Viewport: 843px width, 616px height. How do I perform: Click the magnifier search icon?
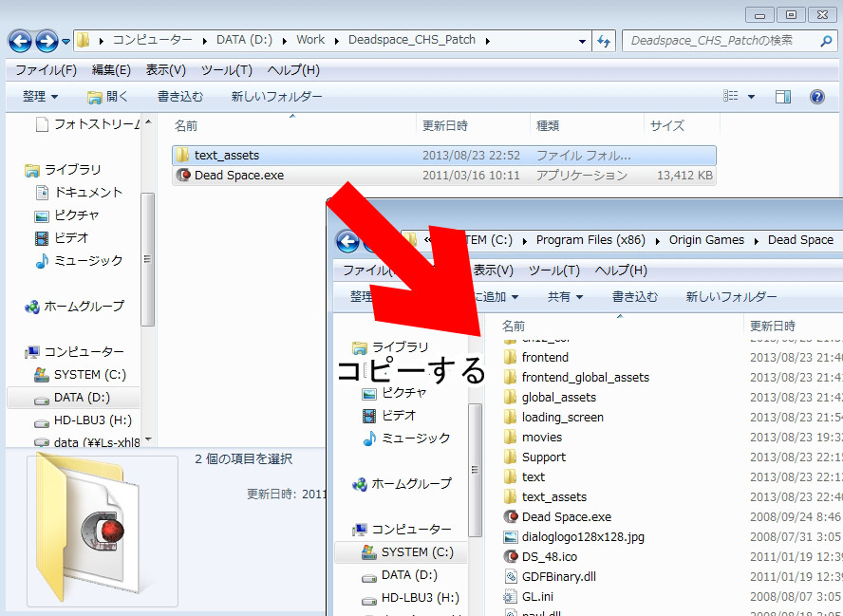coord(826,41)
